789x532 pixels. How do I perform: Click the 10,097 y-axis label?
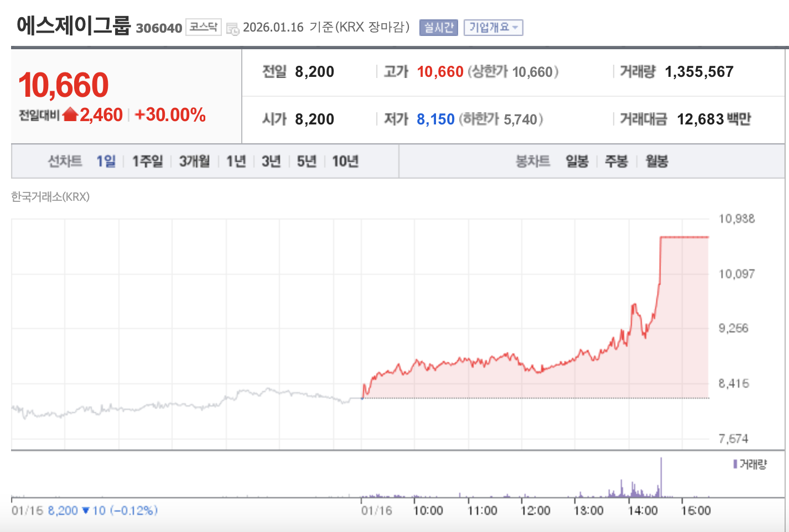[x=736, y=274]
